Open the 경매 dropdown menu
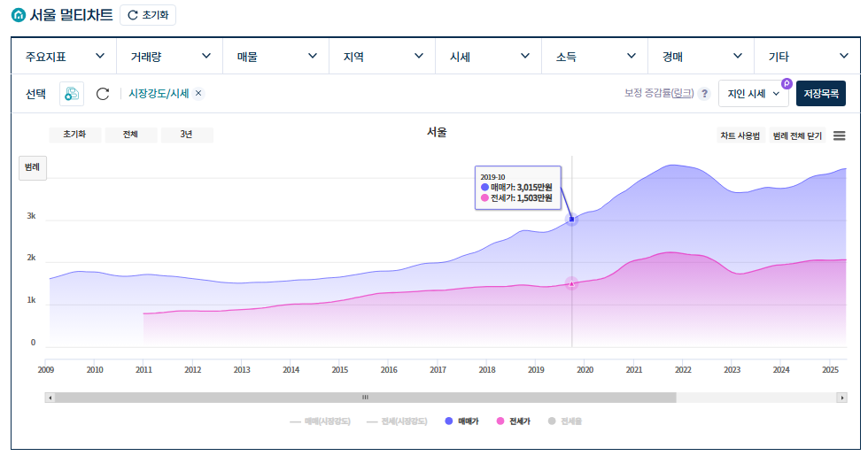 (701, 56)
